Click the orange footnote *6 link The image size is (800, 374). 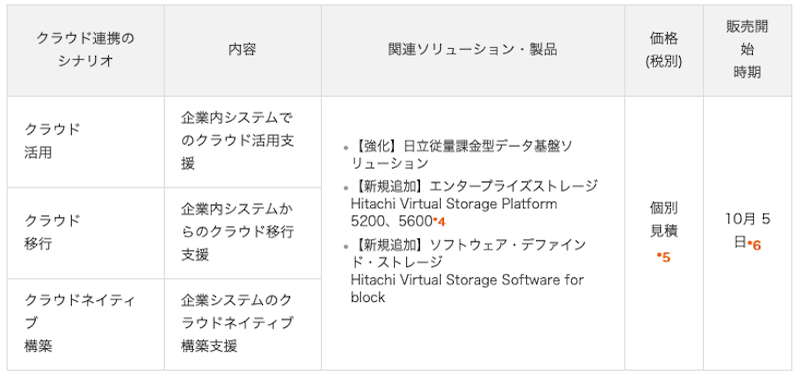(x=754, y=245)
